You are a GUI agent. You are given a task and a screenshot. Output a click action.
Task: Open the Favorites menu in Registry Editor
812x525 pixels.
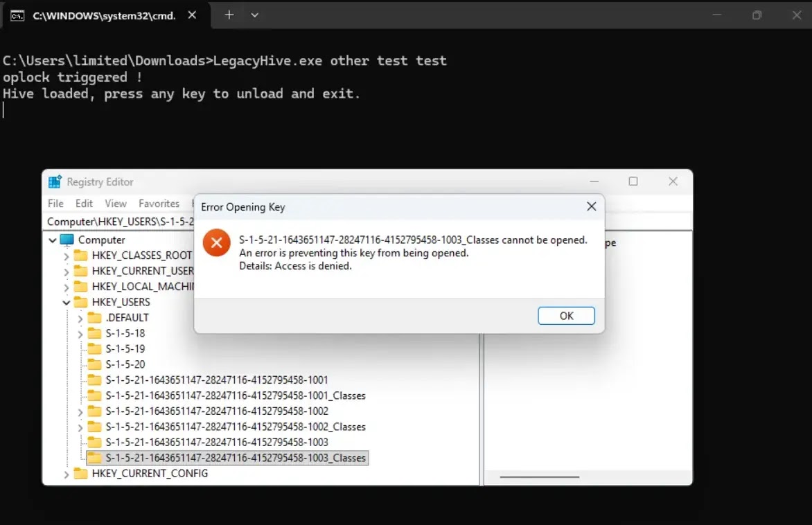[159, 204]
